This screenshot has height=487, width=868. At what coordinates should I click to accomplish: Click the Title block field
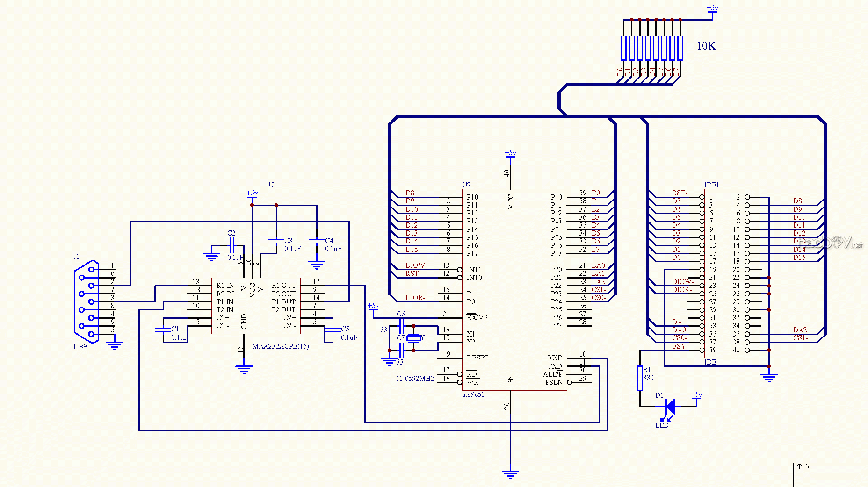pos(830,474)
